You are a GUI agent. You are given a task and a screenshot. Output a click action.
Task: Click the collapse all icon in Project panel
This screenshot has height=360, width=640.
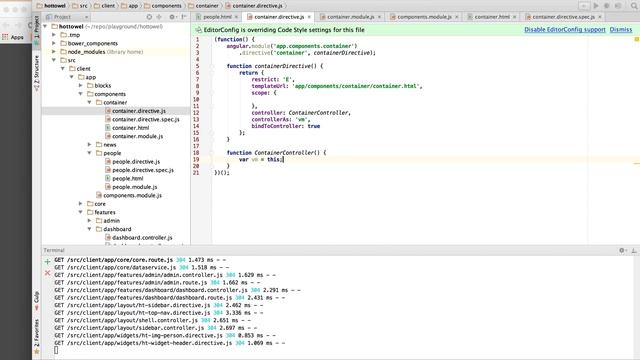159,17
